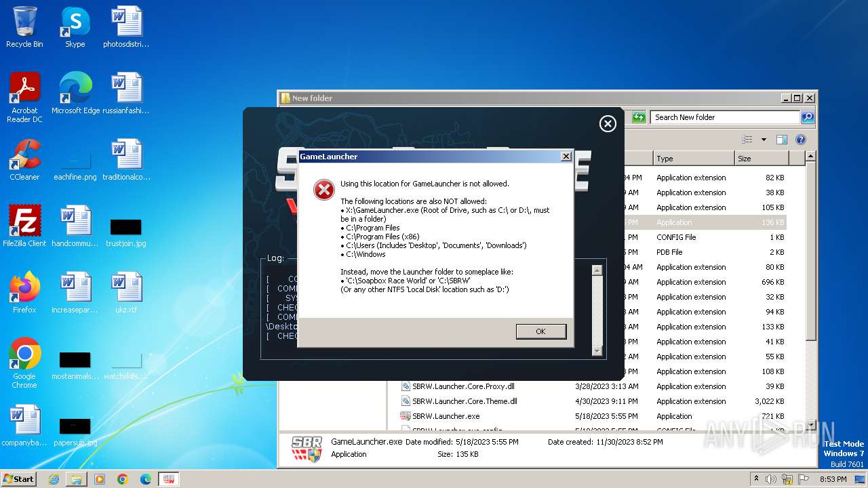This screenshot has width=868, height=488.
Task: Open the CCleaner desktop shortcut
Action: [x=24, y=160]
